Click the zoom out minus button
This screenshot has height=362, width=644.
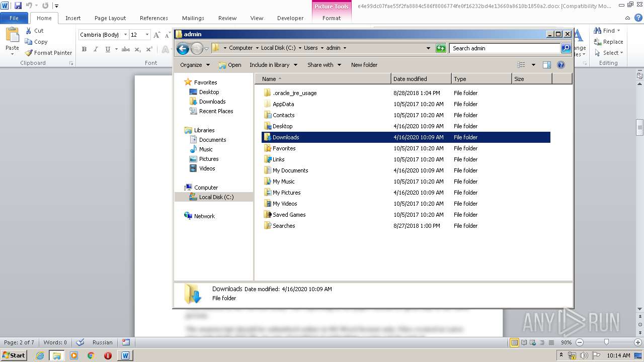click(580, 342)
